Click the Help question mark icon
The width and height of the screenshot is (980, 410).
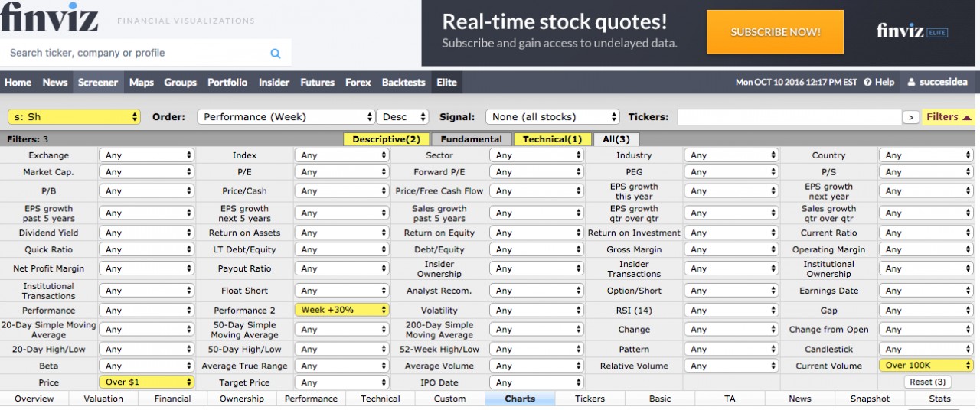click(x=867, y=83)
